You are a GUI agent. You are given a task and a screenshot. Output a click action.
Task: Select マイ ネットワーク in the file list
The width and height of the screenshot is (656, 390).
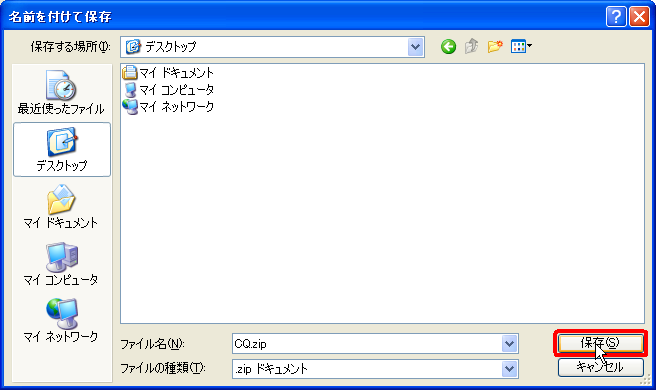coord(168,106)
